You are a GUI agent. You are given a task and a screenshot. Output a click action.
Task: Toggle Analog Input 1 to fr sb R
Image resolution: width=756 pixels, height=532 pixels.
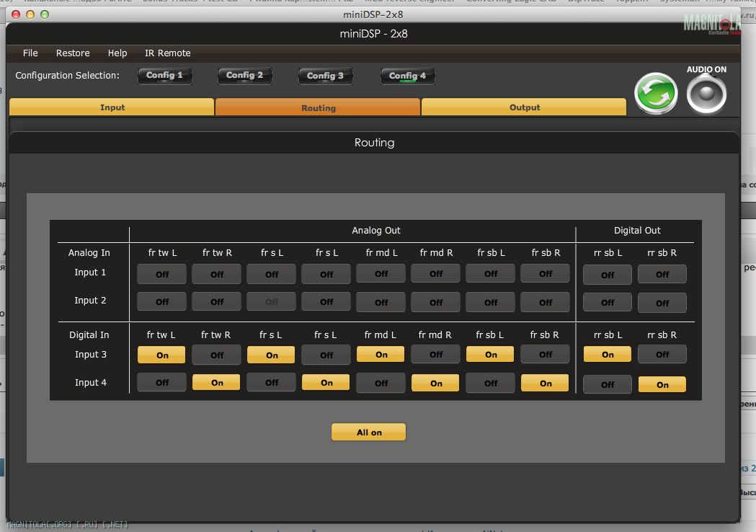pyautogui.click(x=546, y=273)
